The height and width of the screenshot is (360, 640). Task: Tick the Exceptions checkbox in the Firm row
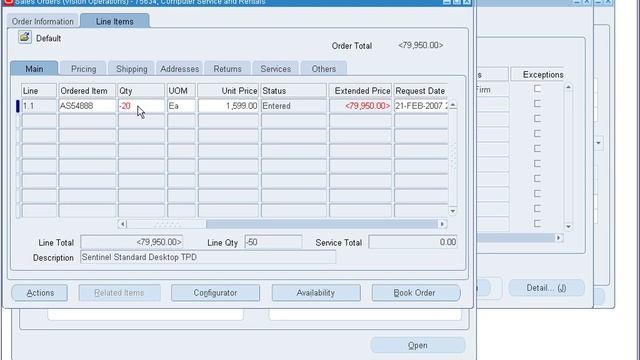coord(537,89)
